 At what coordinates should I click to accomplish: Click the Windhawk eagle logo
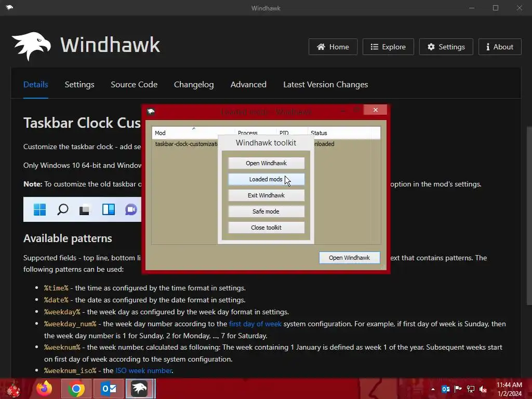pyautogui.click(x=31, y=46)
